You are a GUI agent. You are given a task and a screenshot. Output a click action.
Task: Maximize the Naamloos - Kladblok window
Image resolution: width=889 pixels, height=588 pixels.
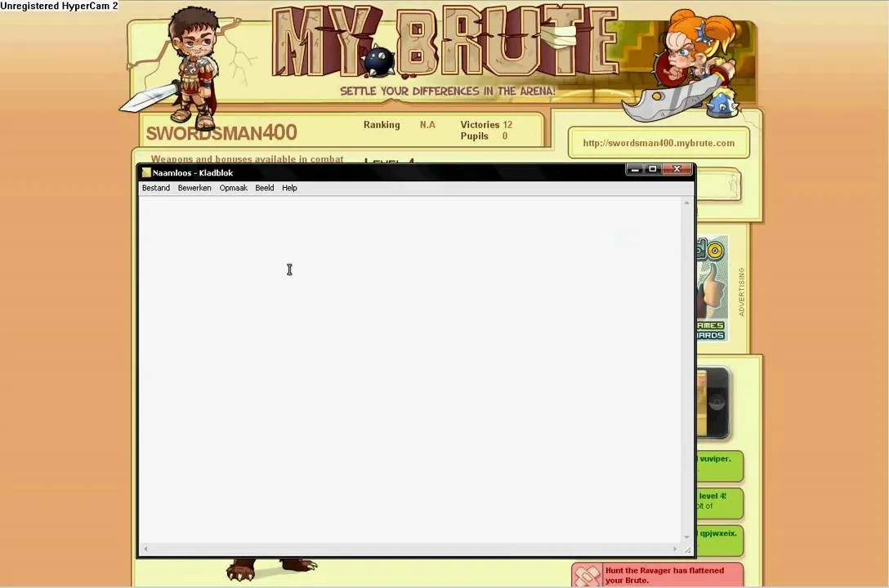(653, 169)
